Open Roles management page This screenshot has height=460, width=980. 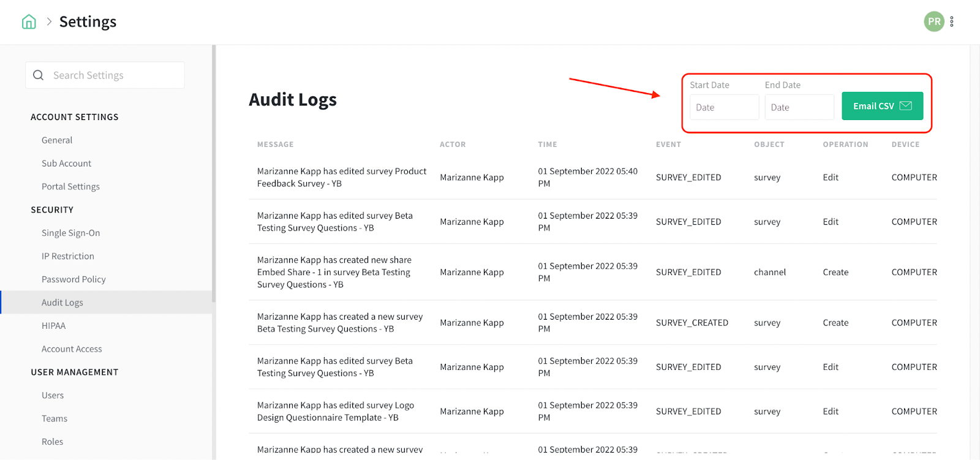pyautogui.click(x=52, y=442)
